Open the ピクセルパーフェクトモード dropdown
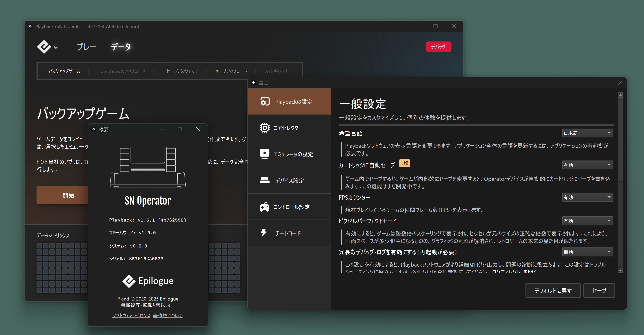Screen dimensions: 644x335 [587, 221]
